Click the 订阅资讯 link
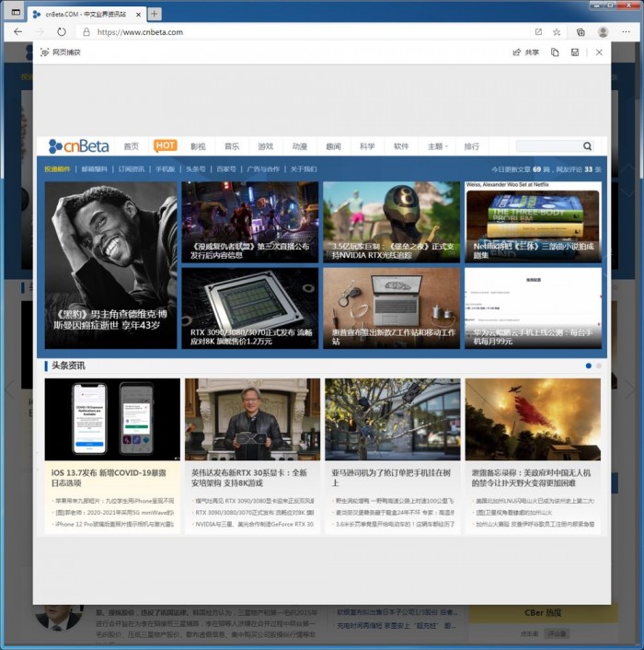This screenshot has width=644, height=650. (x=132, y=169)
